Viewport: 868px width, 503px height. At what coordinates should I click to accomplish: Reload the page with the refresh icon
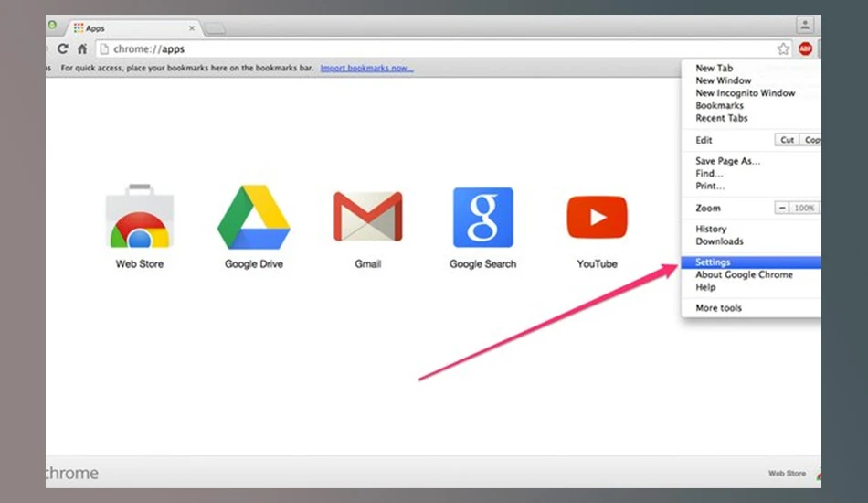coord(63,48)
